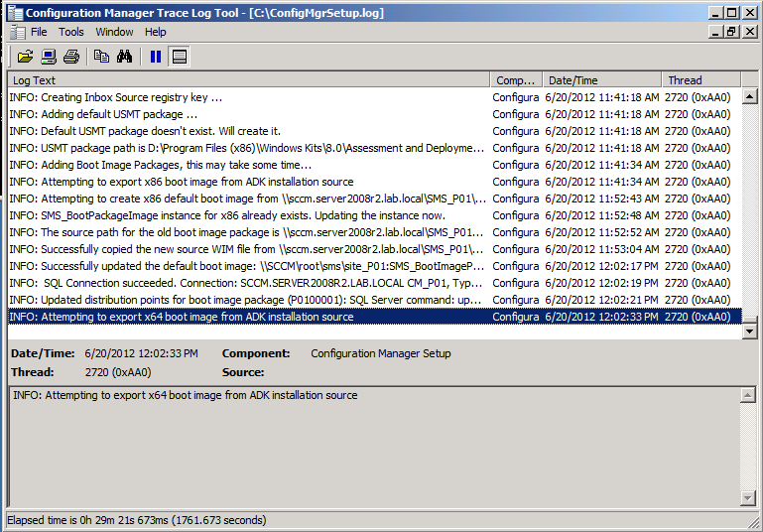Select row 'Successfully updated the default boot image'
This screenshot has height=532, width=763.
[375, 266]
